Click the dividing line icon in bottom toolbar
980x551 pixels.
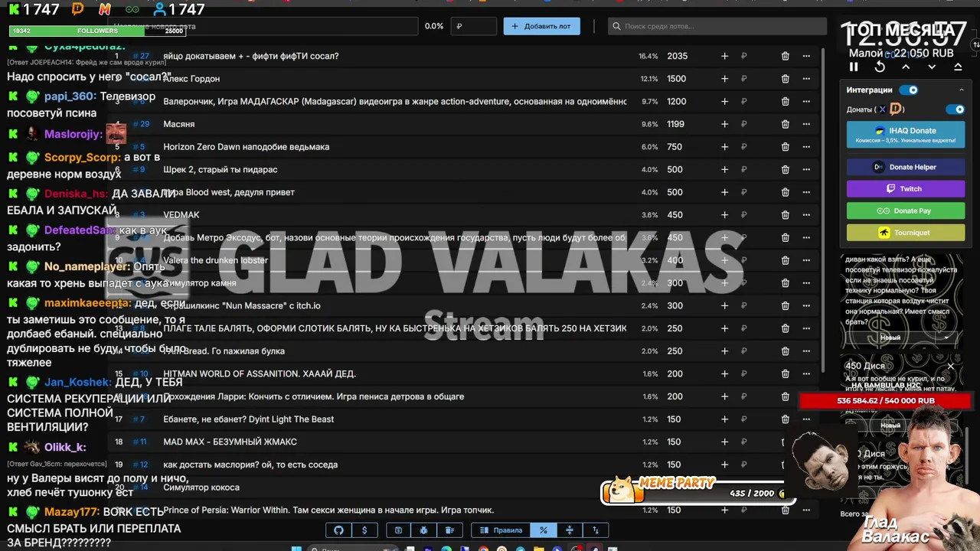569,530
